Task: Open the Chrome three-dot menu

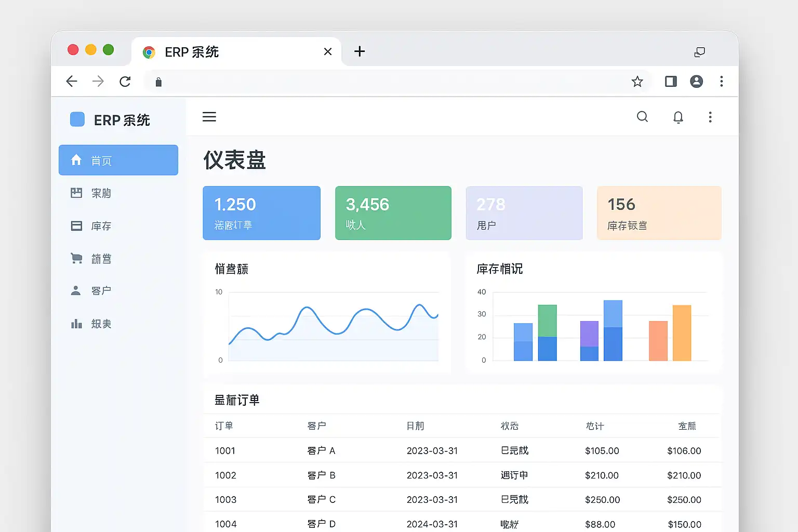Action: (x=721, y=82)
